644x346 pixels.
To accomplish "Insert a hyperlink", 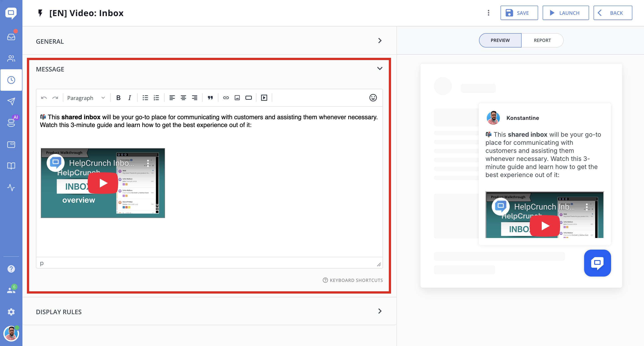I will click(x=226, y=98).
